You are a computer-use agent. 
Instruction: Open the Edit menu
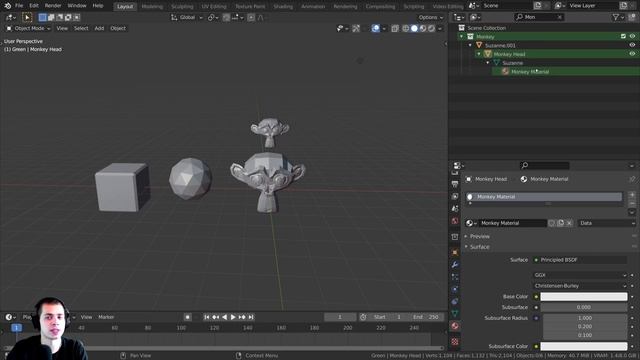[34, 6]
